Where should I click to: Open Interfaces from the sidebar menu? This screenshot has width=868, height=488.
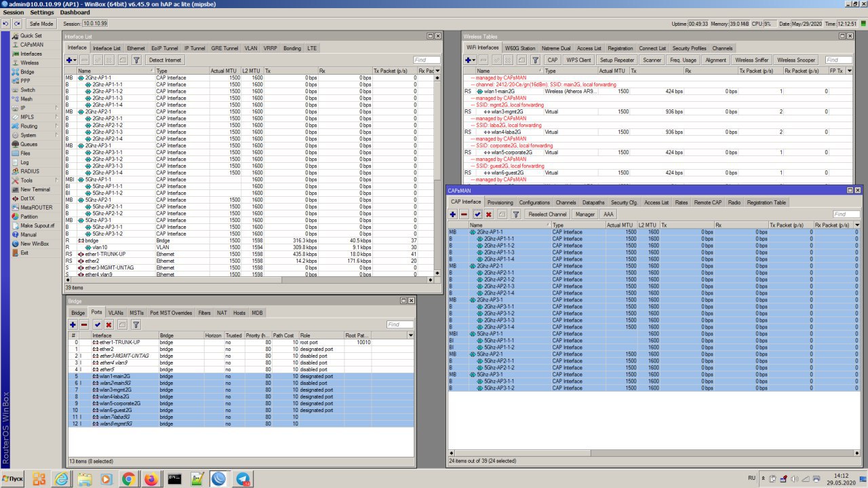(31, 54)
